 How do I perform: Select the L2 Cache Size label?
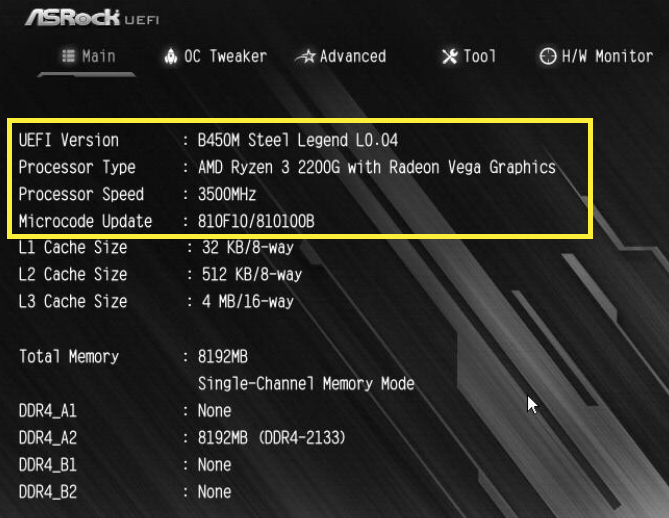pyautogui.click(x=73, y=274)
